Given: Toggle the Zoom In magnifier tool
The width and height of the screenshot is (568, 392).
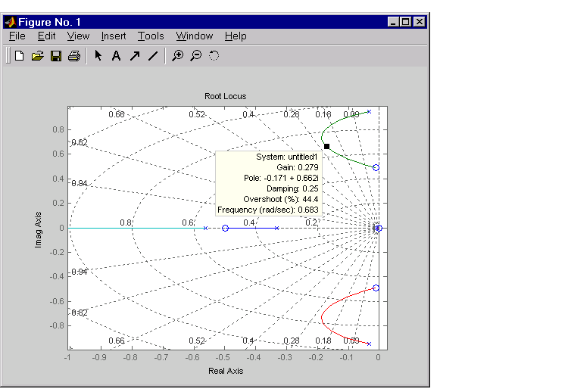Looking at the screenshot, I should click(x=177, y=56).
